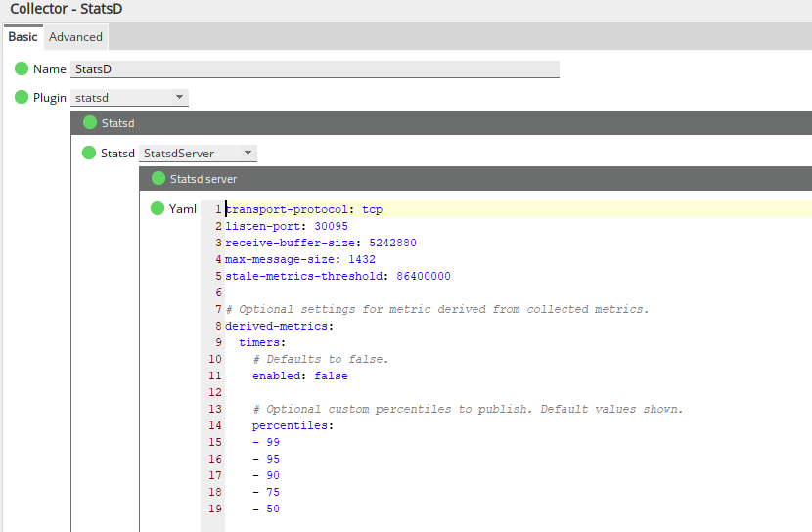Click the 'max-message-size: 1432' line
This screenshot has height=532, width=812.
coord(300,259)
